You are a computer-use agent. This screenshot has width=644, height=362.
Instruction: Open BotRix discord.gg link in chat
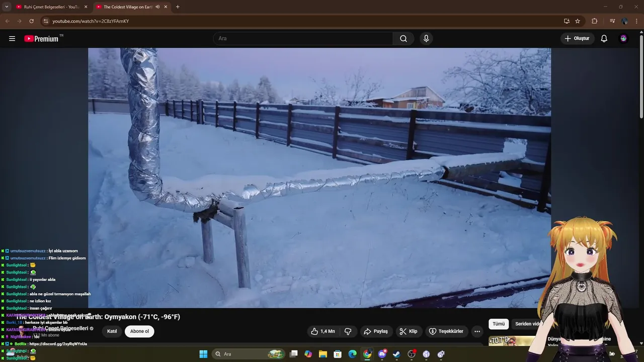[58, 344]
